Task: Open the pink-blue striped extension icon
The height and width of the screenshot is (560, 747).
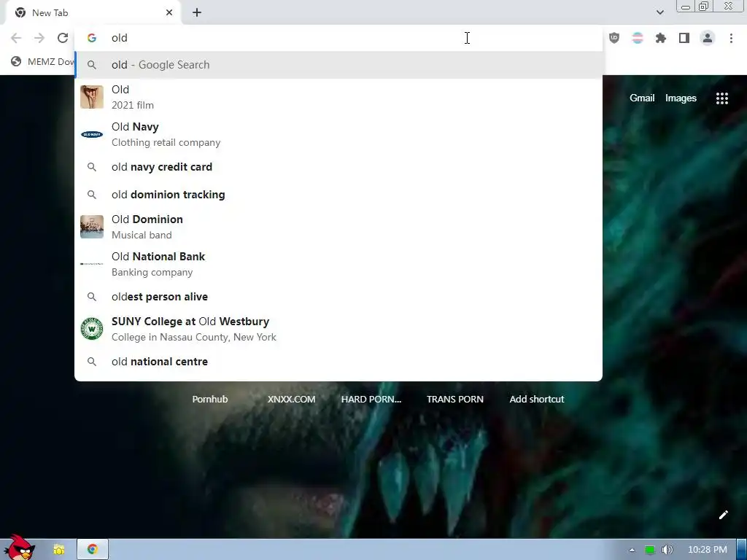Action: pos(638,38)
